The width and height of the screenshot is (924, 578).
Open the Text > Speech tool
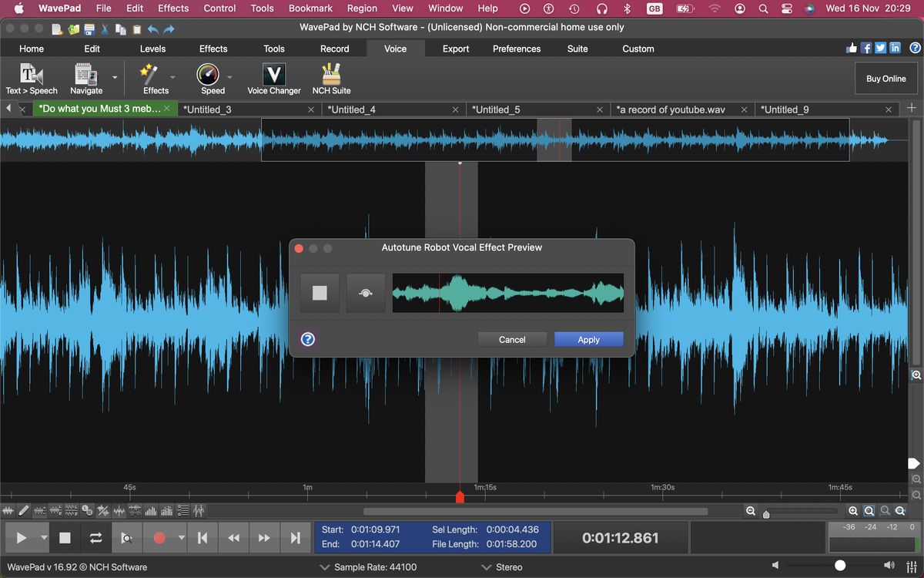pos(31,77)
